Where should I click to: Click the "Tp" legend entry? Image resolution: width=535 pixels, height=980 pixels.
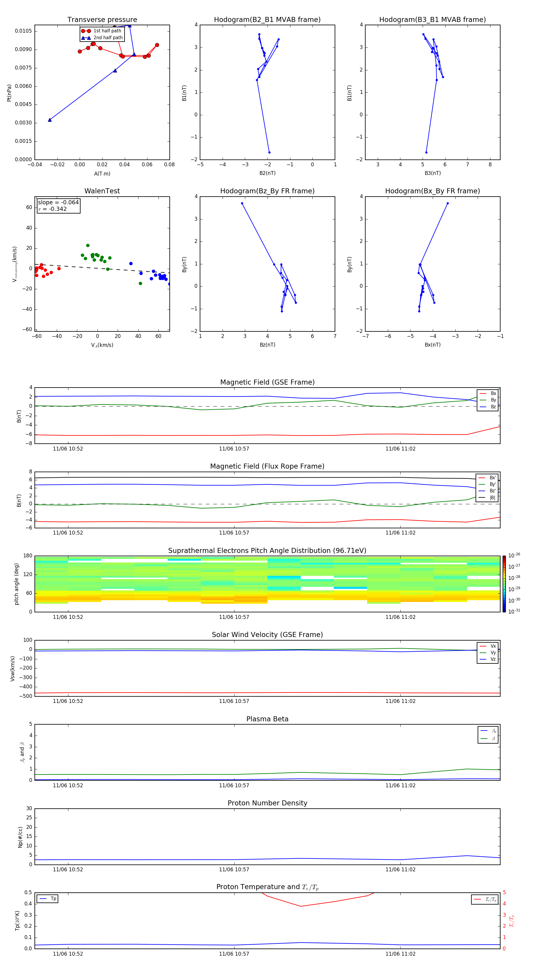48,899
